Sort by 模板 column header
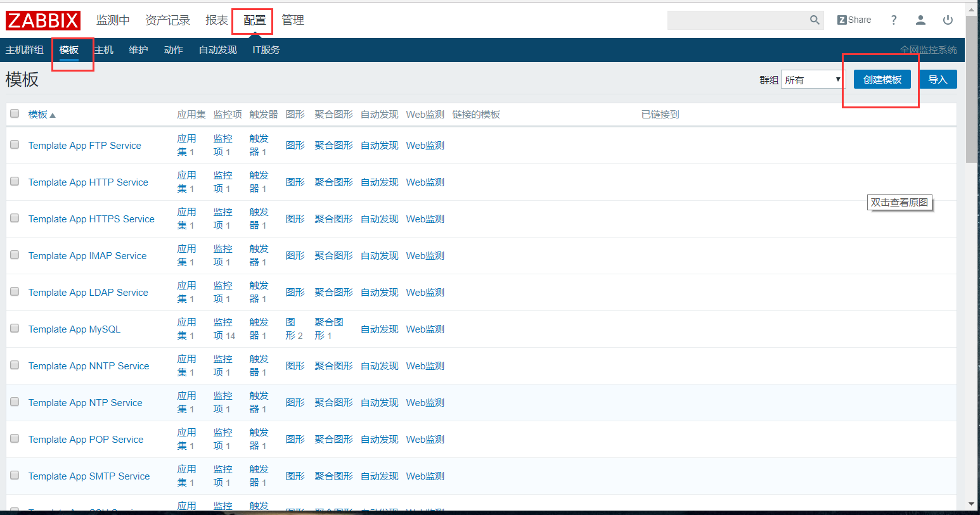Image resolution: width=980 pixels, height=515 pixels. point(42,115)
